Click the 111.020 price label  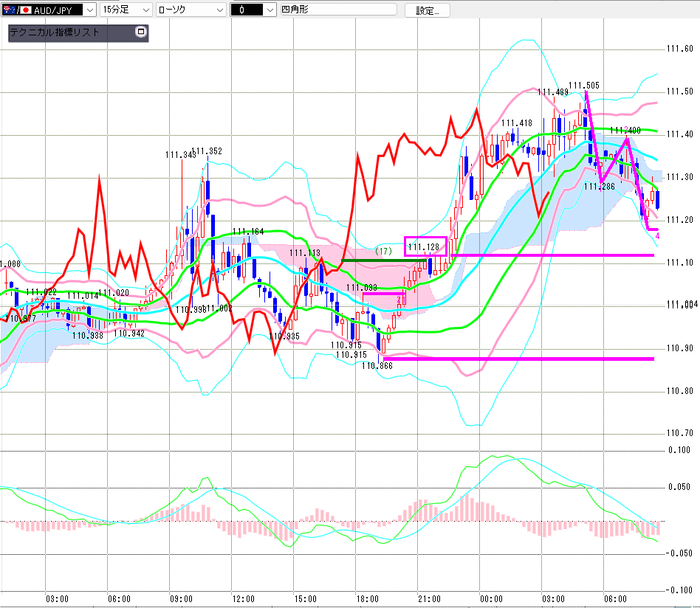[114, 293]
